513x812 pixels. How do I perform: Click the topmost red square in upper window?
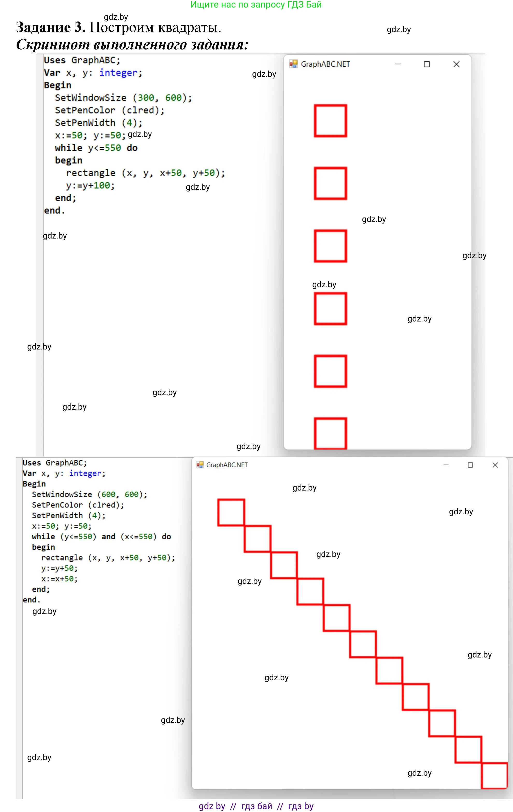(330, 121)
